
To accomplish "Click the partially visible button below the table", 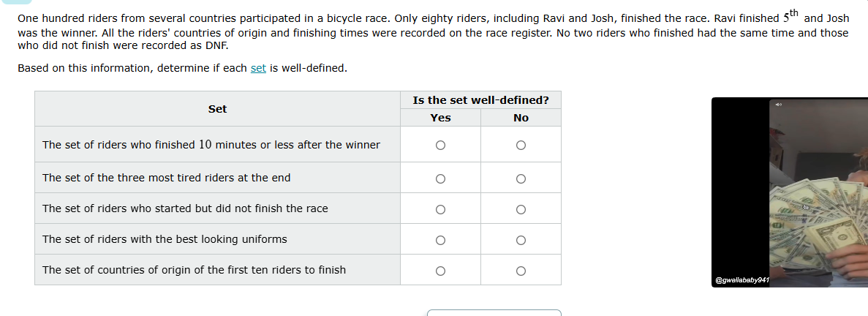I will pos(494,313).
